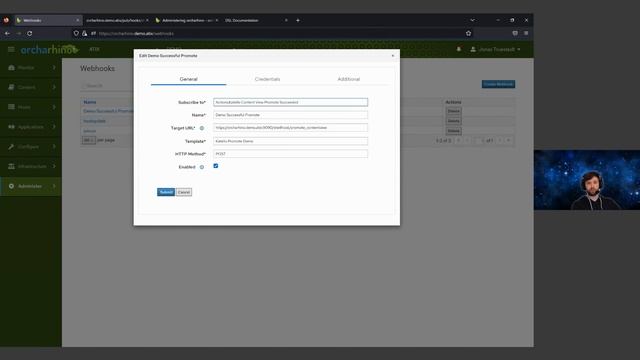The image size is (640, 360).
Task: Open notifications bell icon
Action: [x=459, y=49]
